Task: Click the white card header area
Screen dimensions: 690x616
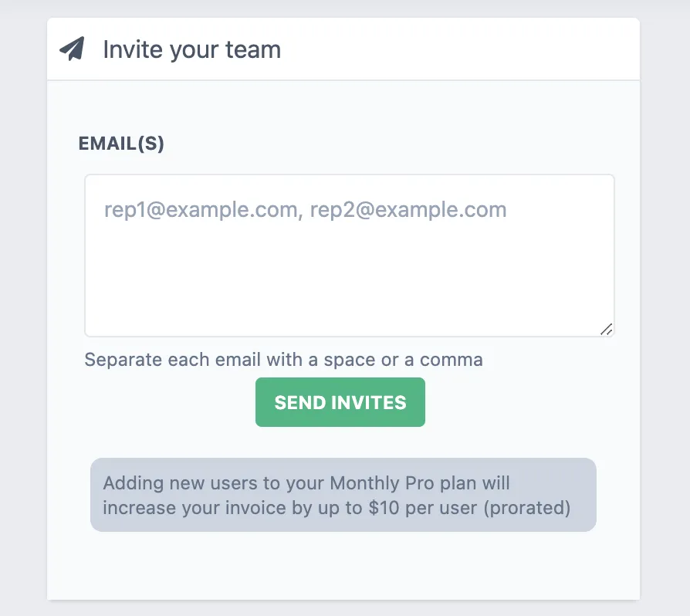Action: (463, 48)
